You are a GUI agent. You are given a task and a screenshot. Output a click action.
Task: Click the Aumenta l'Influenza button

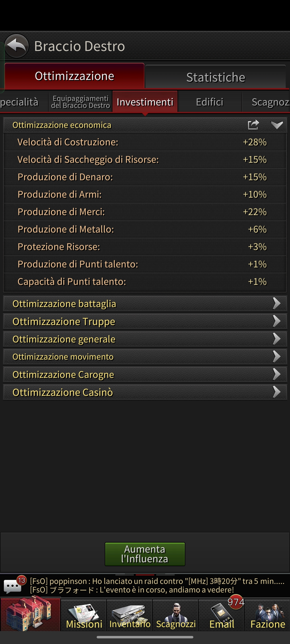pos(145,554)
